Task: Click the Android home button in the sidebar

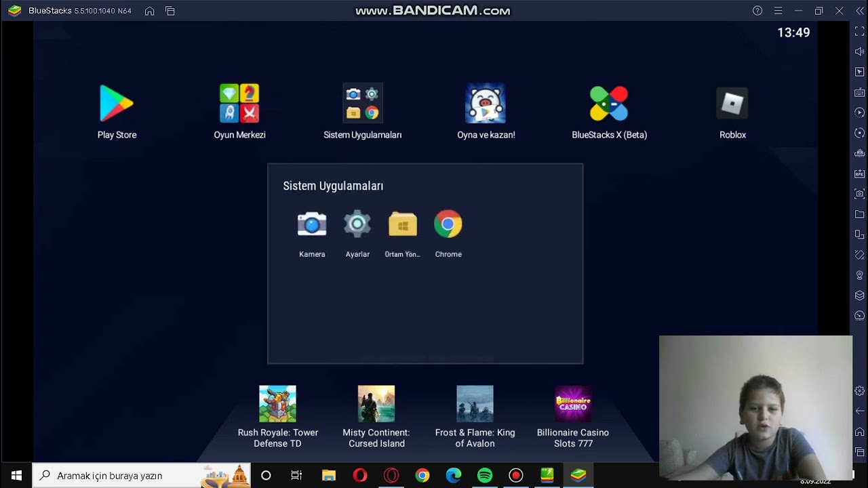Action: (x=859, y=432)
